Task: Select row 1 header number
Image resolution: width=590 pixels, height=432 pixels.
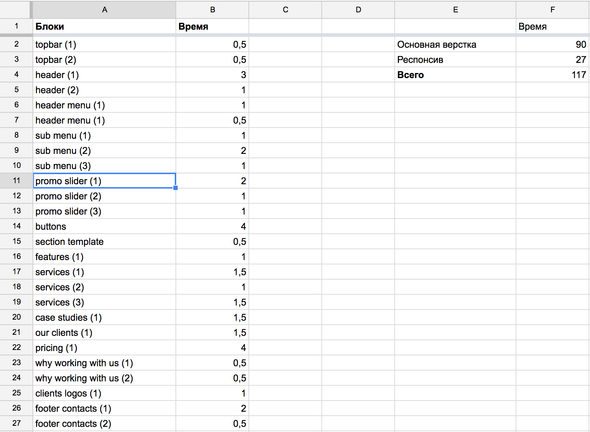Action: tap(16, 26)
